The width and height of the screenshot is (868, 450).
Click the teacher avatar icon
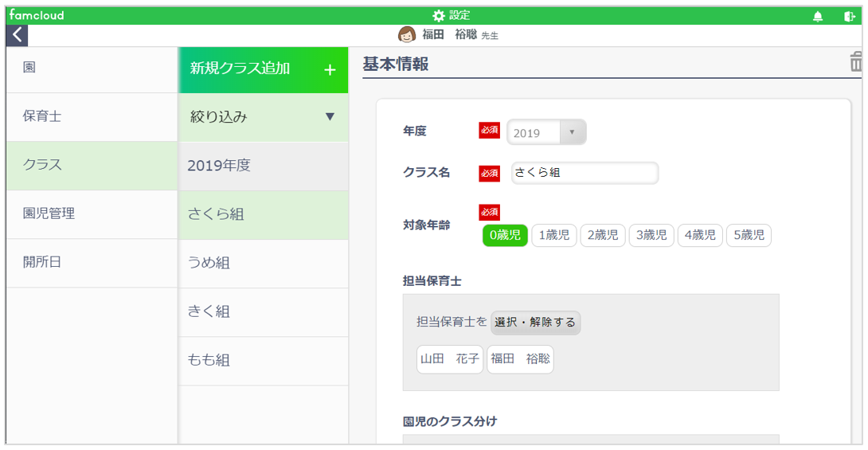click(407, 35)
